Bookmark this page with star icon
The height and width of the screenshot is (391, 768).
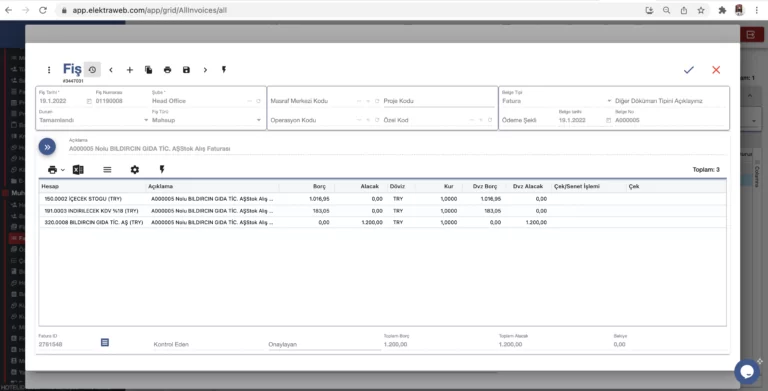click(701, 10)
